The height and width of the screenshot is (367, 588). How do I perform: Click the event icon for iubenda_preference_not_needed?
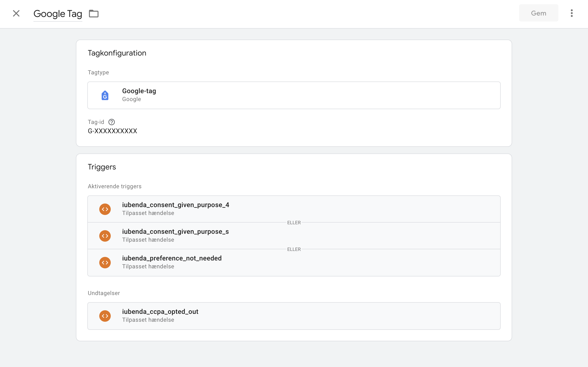coord(105,262)
